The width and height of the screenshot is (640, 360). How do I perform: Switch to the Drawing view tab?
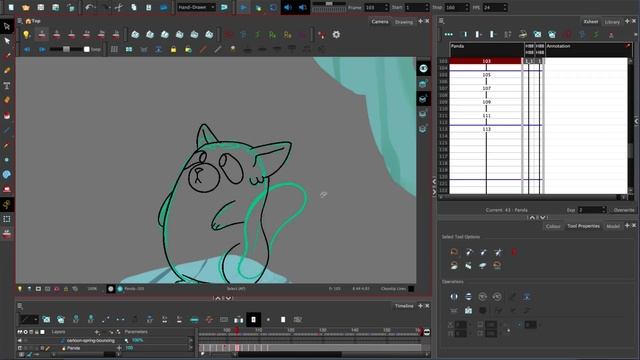403,22
